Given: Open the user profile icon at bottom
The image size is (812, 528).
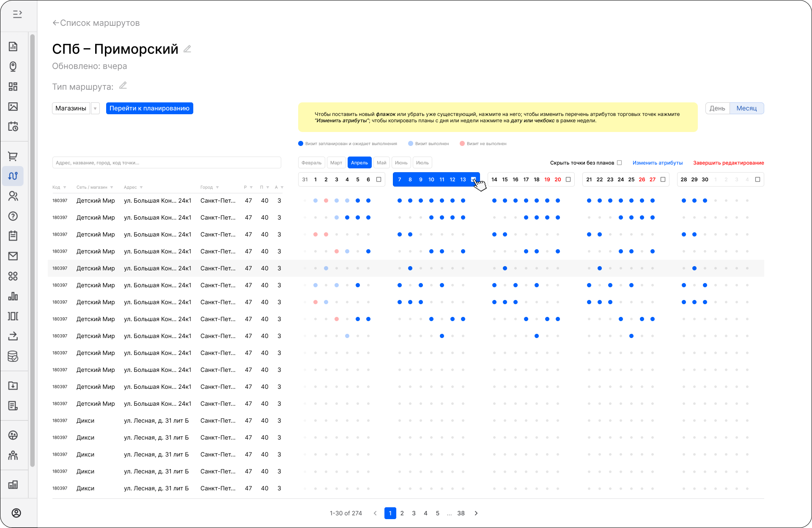Looking at the screenshot, I should coord(16,513).
